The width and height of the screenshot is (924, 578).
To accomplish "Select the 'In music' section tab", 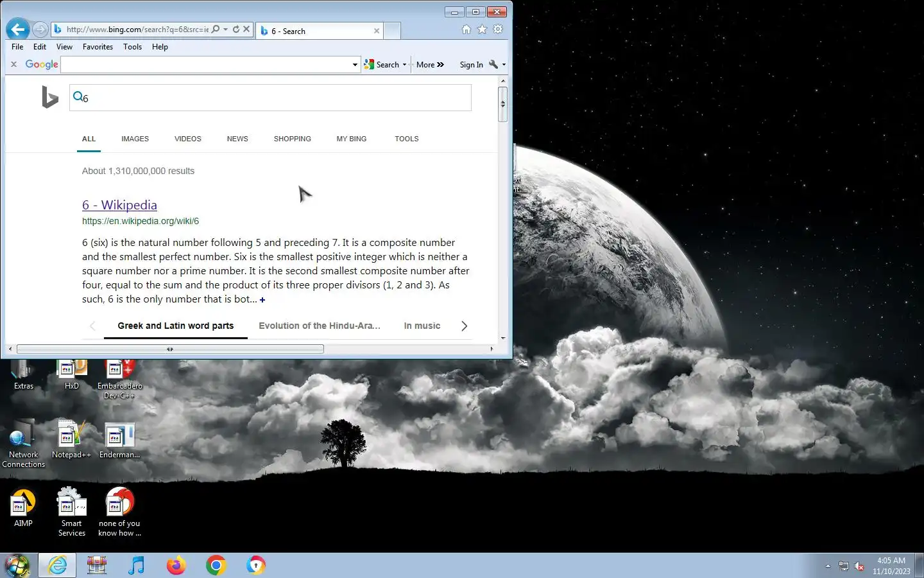I will [422, 326].
